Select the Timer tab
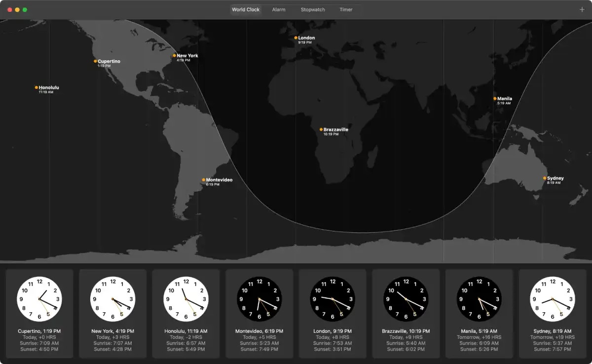Image resolution: width=592 pixels, height=364 pixels. (346, 9)
